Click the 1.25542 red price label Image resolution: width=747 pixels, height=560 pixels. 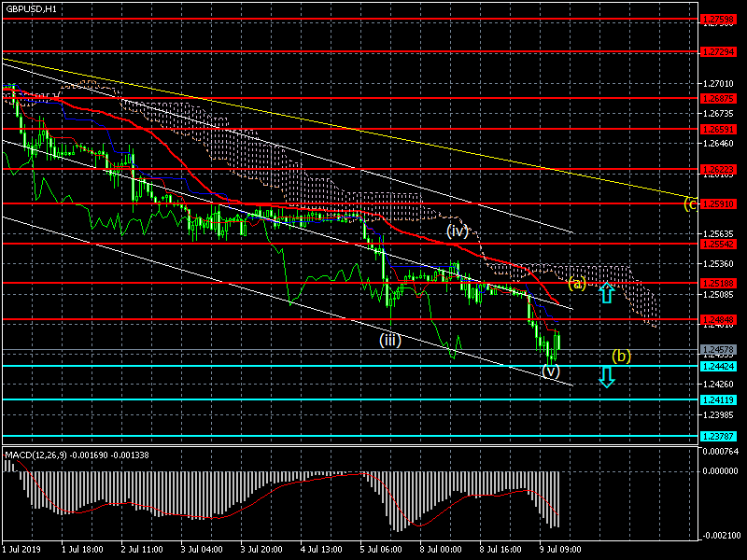[718, 245]
